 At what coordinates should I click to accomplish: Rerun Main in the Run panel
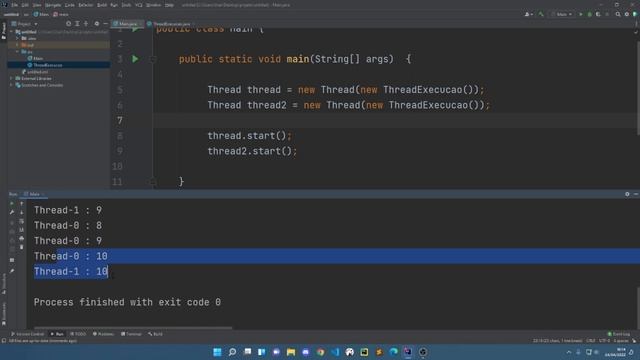(x=12, y=203)
